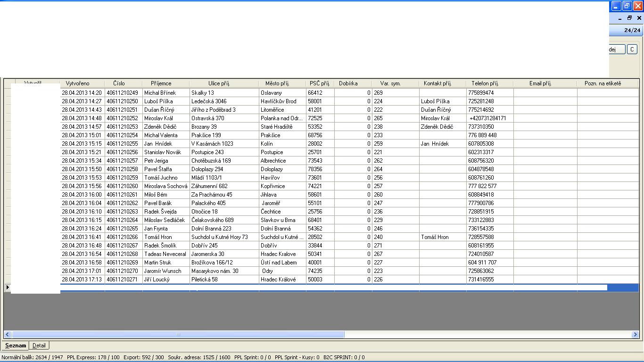Click the Dobírka column header
Viewport: 644px width, 362px height.
coord(348,83)
